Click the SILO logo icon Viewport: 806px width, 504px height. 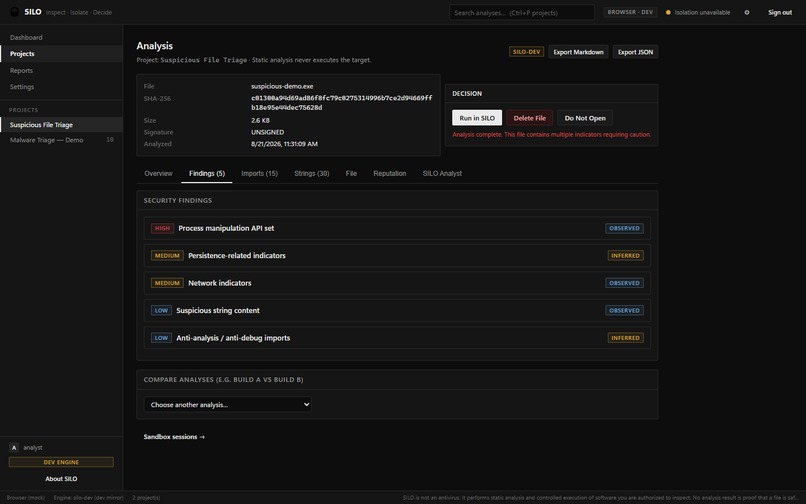point(14,12)
